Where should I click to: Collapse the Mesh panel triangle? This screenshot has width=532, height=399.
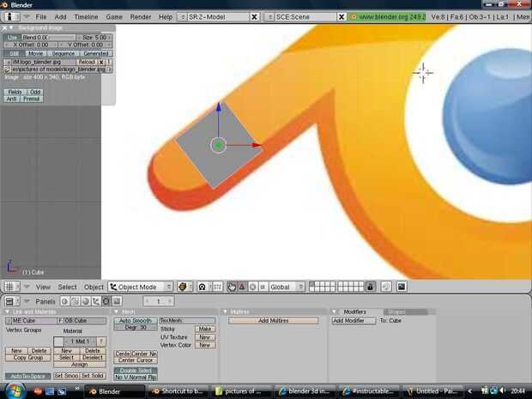(x=117, y=311)
